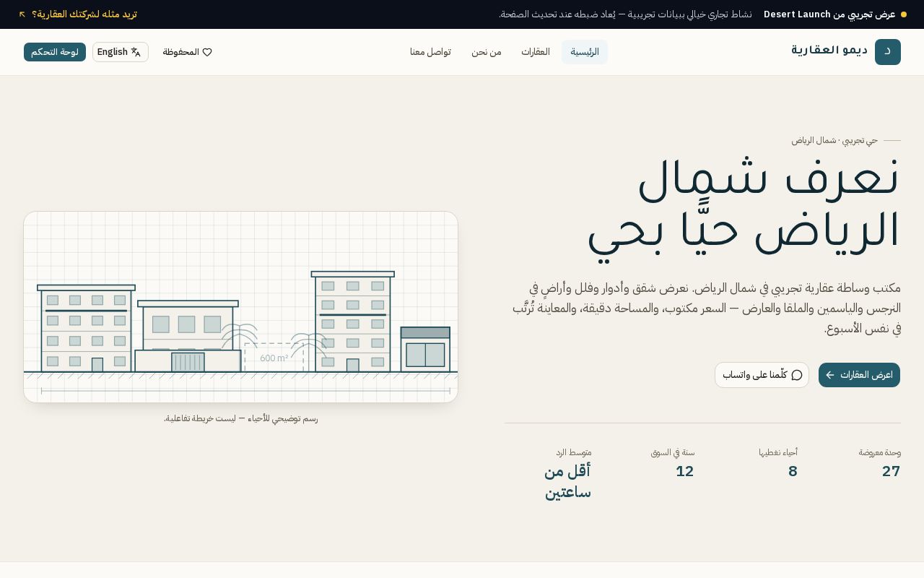Click the 600 m² label in the illustration
The height and width of the screenshot is (578, 924).
click(x=274, y=358)
